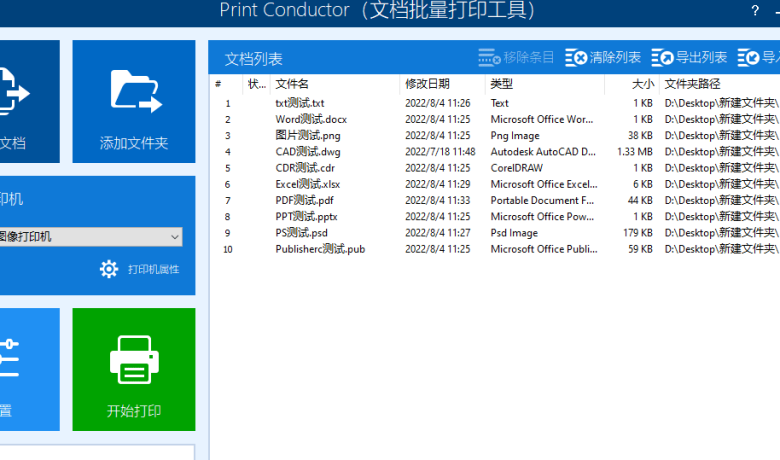Image resolution: width=780 pixels, height=460 pixels.
Task: Click the CorelDRAW type cell
Action: point(517,168)
